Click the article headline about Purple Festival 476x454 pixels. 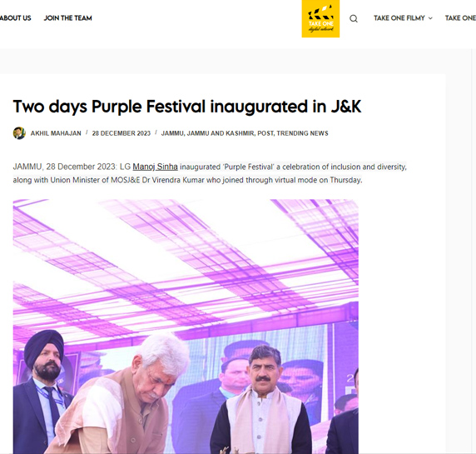[x=187, y=107]
